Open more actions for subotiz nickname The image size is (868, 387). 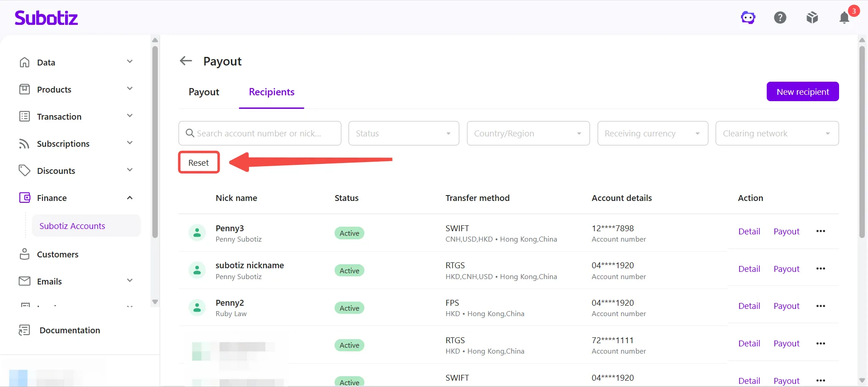[821, 269]
